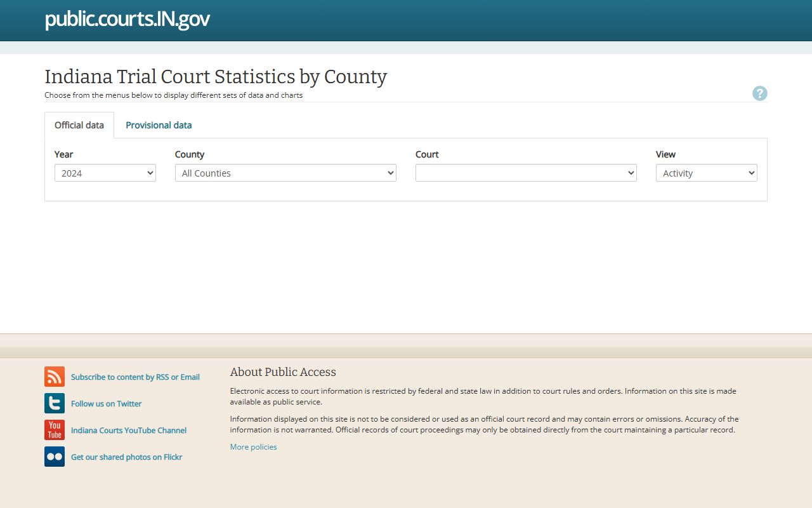Click the Twitter bird icon
This screenshot has width=812, height=508.
click(55, 403)
